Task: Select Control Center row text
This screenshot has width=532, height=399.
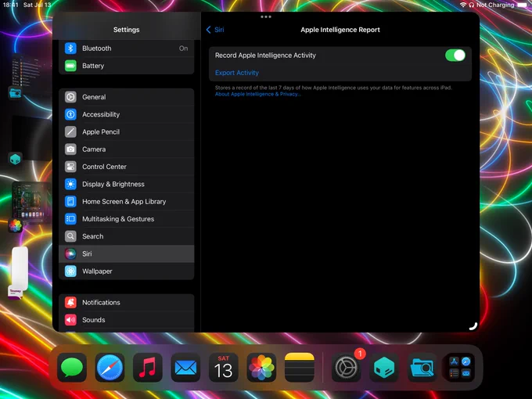Action: click(104, 167)
